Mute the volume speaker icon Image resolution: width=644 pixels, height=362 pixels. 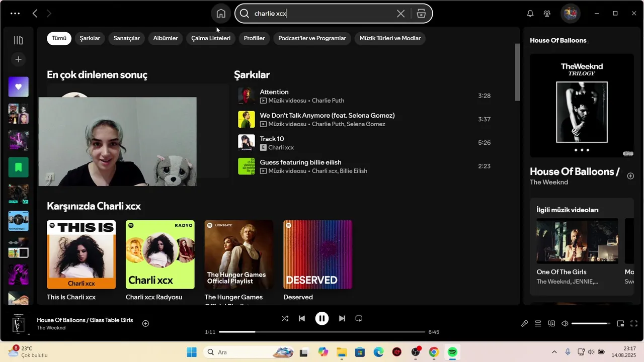pos(565,324)
